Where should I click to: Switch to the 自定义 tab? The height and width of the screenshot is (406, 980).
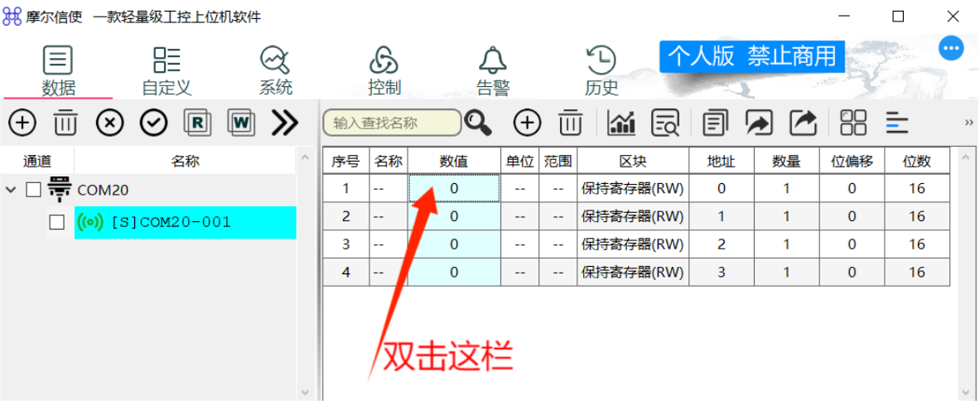click(167, 70)
